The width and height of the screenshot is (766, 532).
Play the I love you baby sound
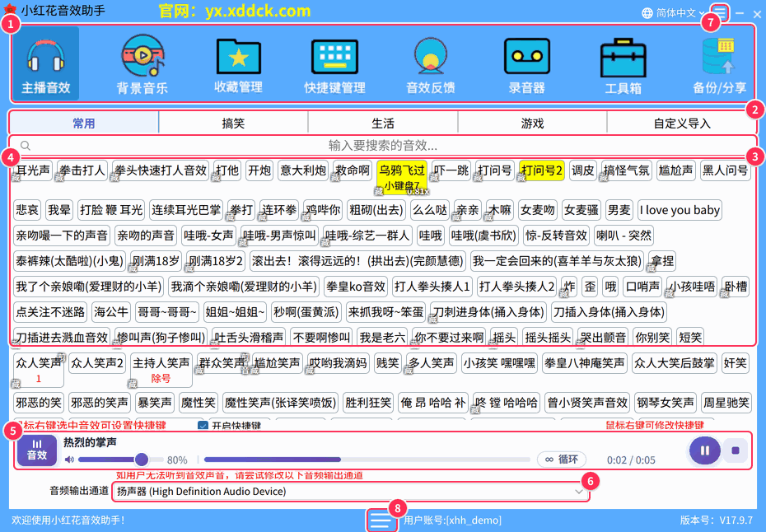click(680, 210)
